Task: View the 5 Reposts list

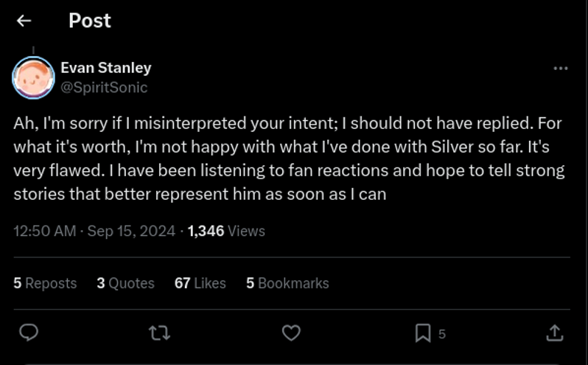Action: pyautogui.click(x=45, y=283)
